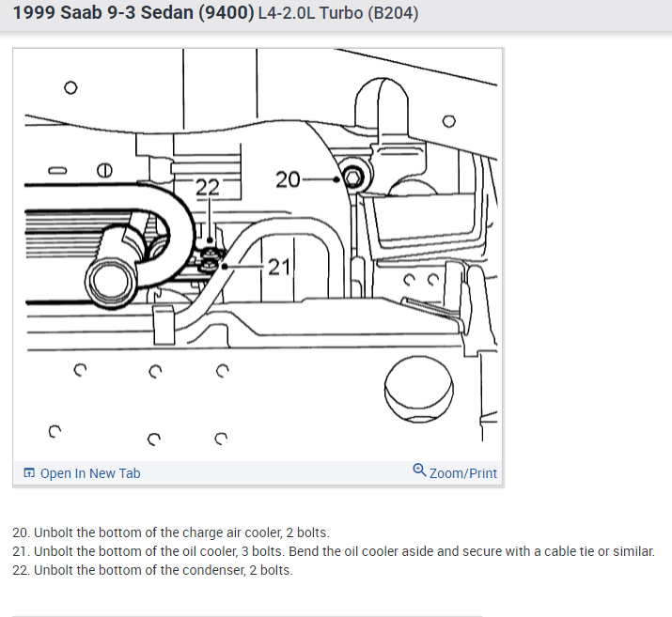Click the Open In New Tab icon

29,472
